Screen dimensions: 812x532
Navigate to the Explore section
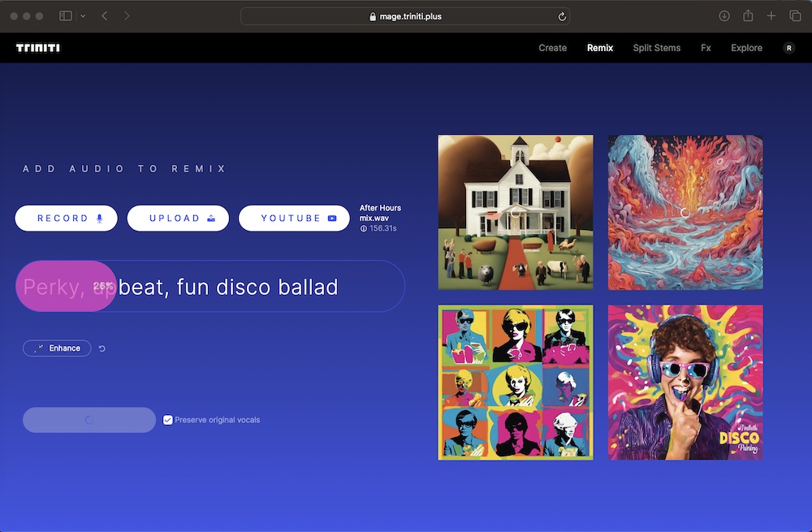point(746,48)
